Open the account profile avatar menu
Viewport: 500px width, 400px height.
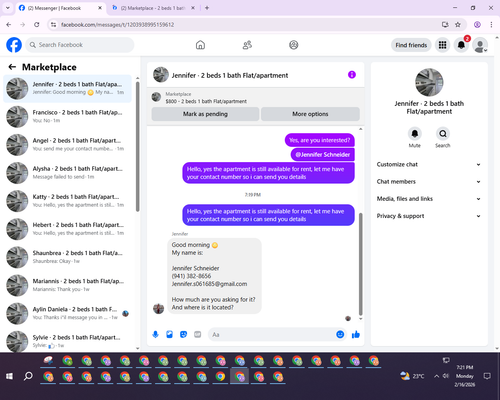480,45
